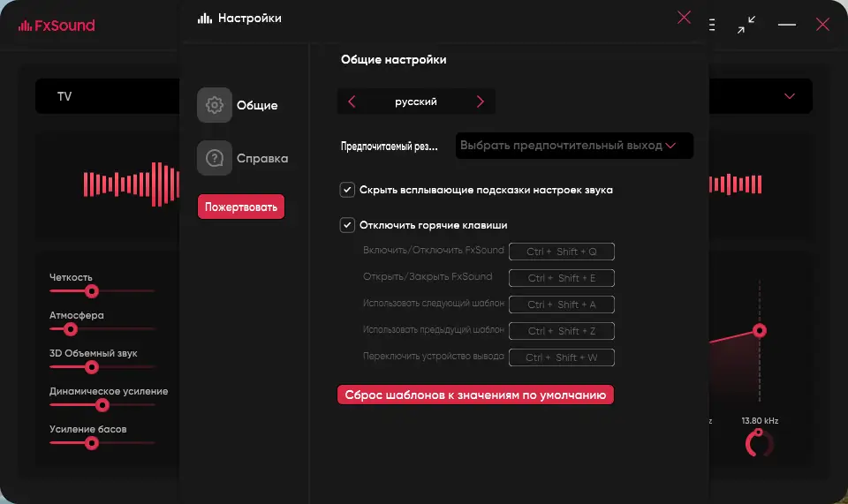Click the Ctrl + Shift + A hotkey field

coord(562,305)
